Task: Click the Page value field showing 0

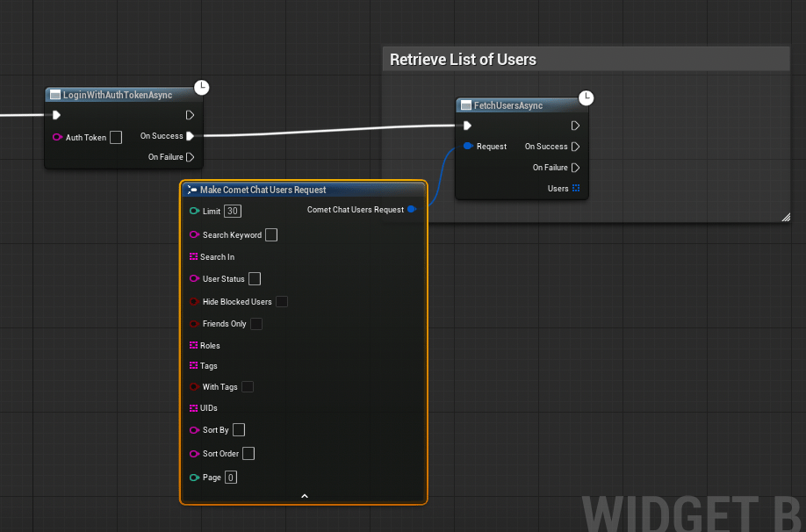Action: pos(231,478)
